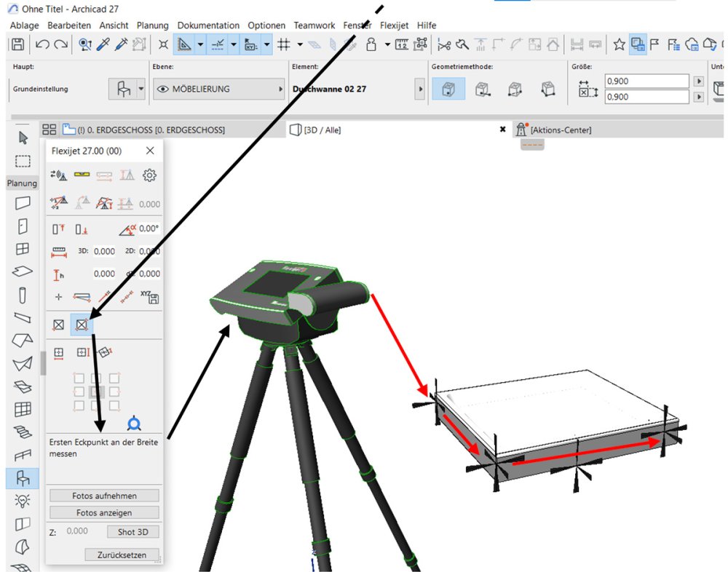Open the Dokumentation menu
The image size is (728, 572).
[x=208, y=25]
